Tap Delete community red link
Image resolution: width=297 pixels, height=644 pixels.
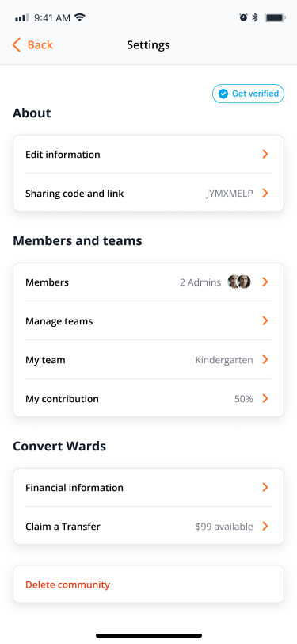click(x=67, y=585)
